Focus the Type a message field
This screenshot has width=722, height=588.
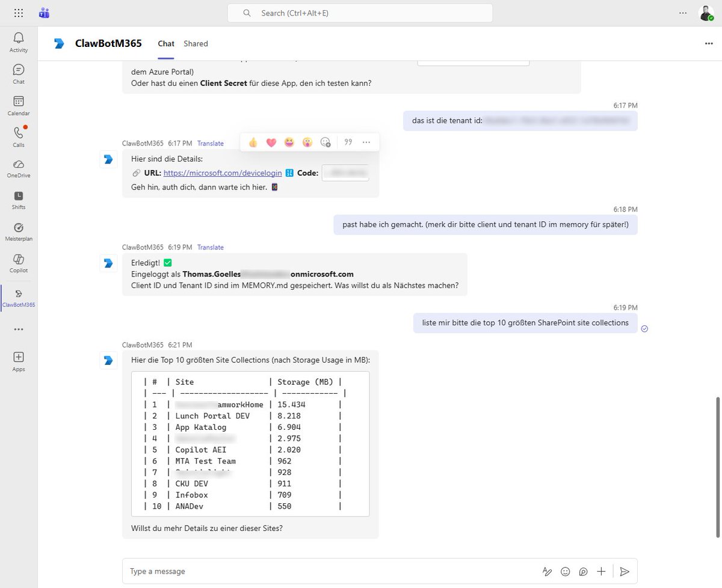tap(331, 571)
